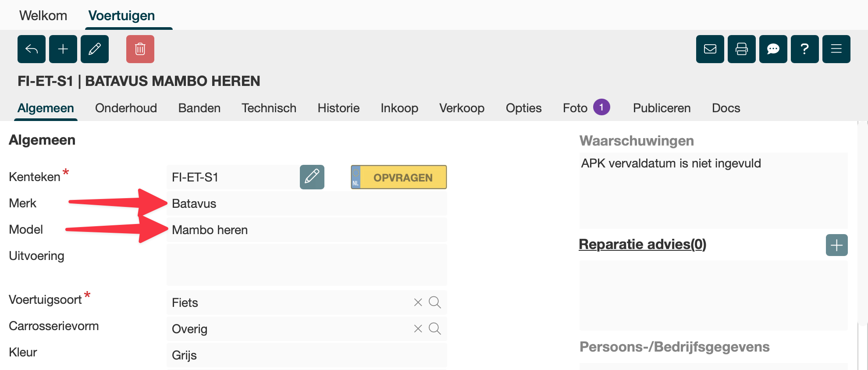The width and height of the screenshot is (868, 370).
Task: Open the Reparatie advies(0) link
Action: (642, 244)
